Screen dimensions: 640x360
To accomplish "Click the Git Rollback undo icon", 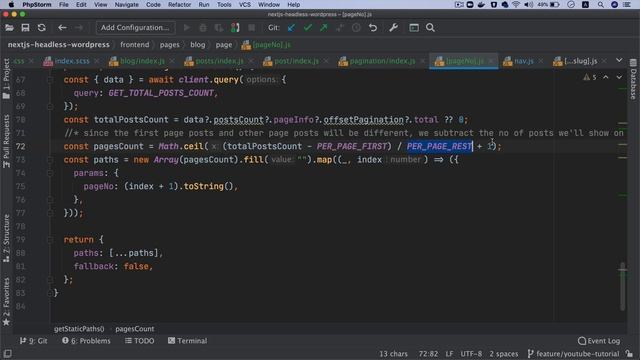I will coord(373,28).
